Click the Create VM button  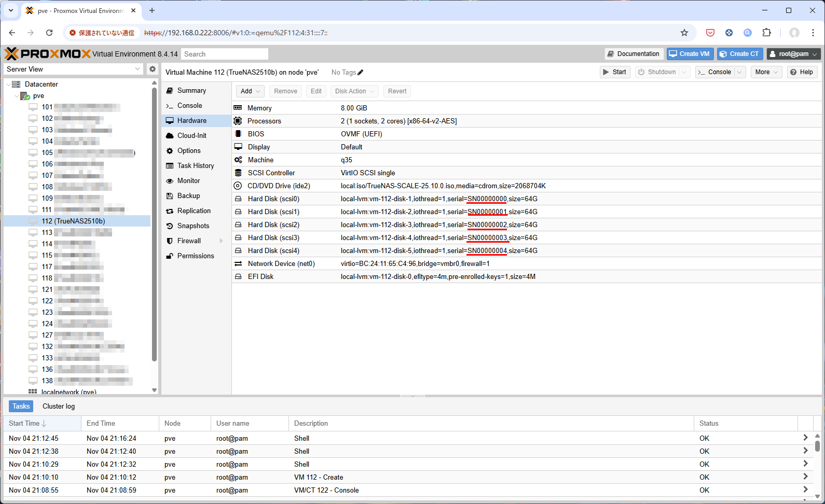click(x=690, y=54)
